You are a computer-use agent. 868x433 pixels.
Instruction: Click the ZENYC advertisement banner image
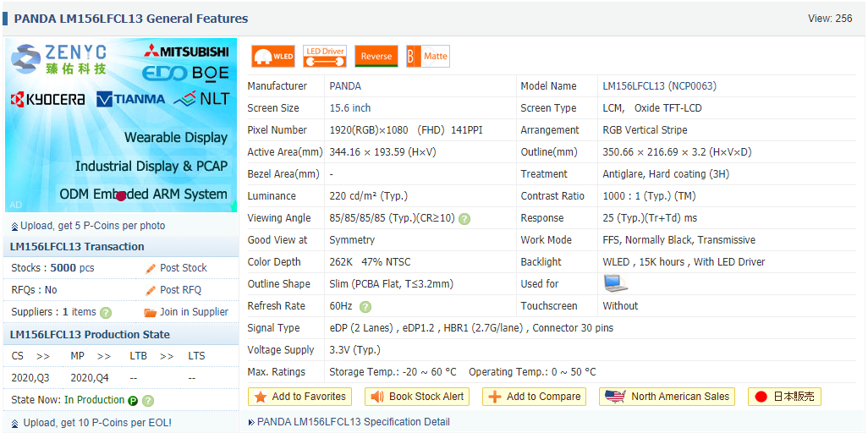pos(121,125)
